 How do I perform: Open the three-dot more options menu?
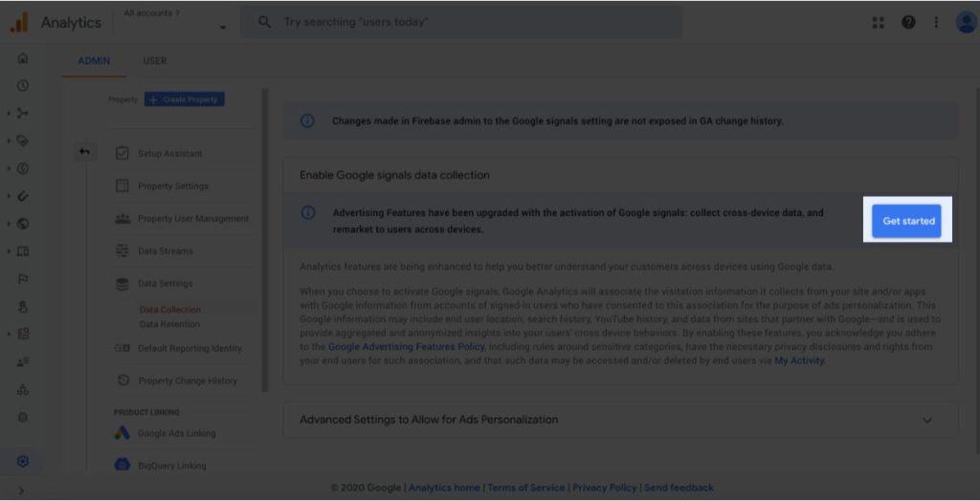[936, 23]
